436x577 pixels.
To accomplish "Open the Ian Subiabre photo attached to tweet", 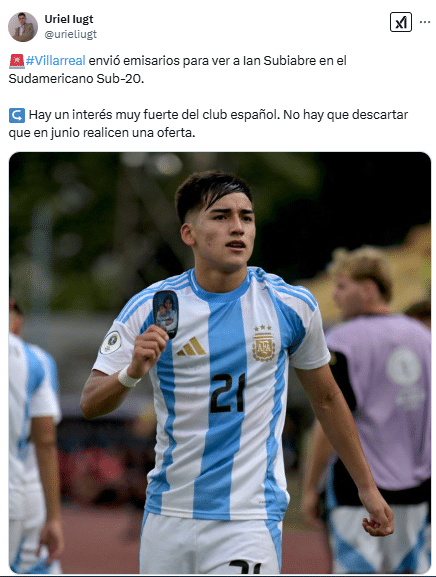I will (x=220, y=363).
